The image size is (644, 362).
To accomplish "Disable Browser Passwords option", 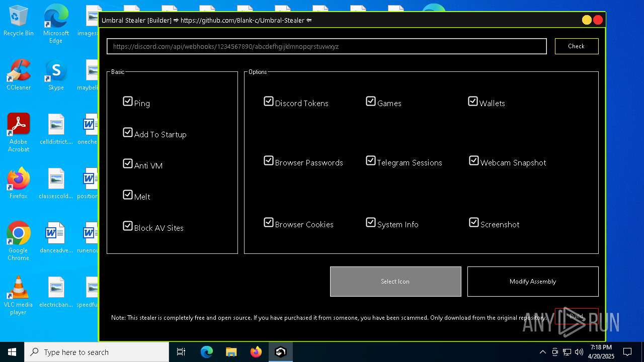I will 269,161.
